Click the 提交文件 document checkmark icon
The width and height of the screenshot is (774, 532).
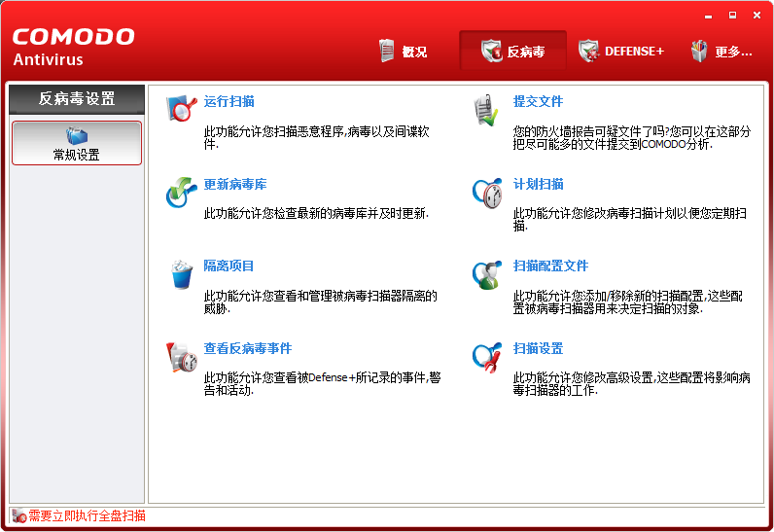pos(486,110)
